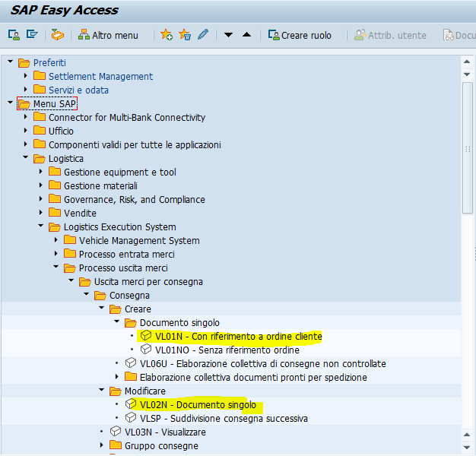
Task: Collapse the Preferiti folder
Action: 11,62
